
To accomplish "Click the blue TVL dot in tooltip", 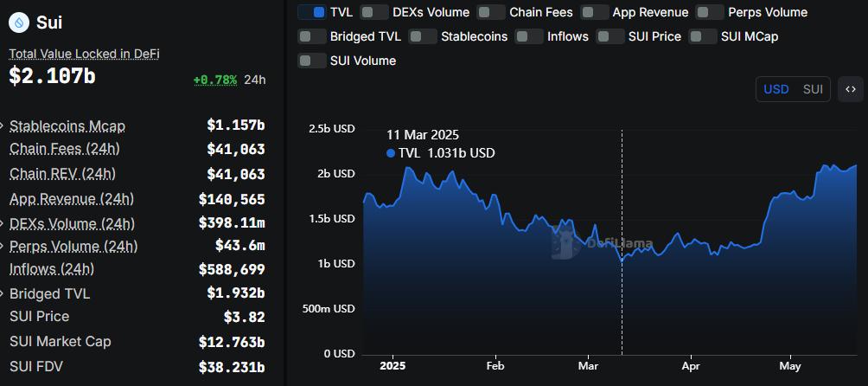I will [x=391, y=153].
